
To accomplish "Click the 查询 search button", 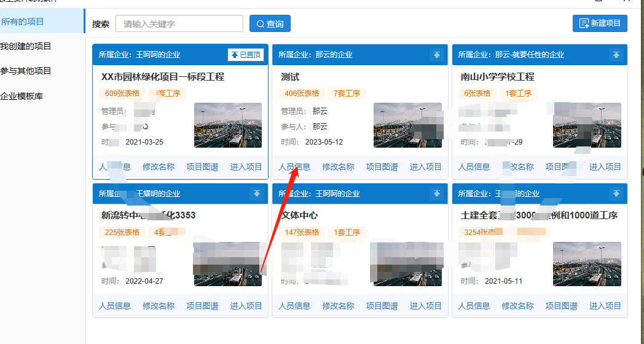I will pyautogui.click(x=270, y=24).
